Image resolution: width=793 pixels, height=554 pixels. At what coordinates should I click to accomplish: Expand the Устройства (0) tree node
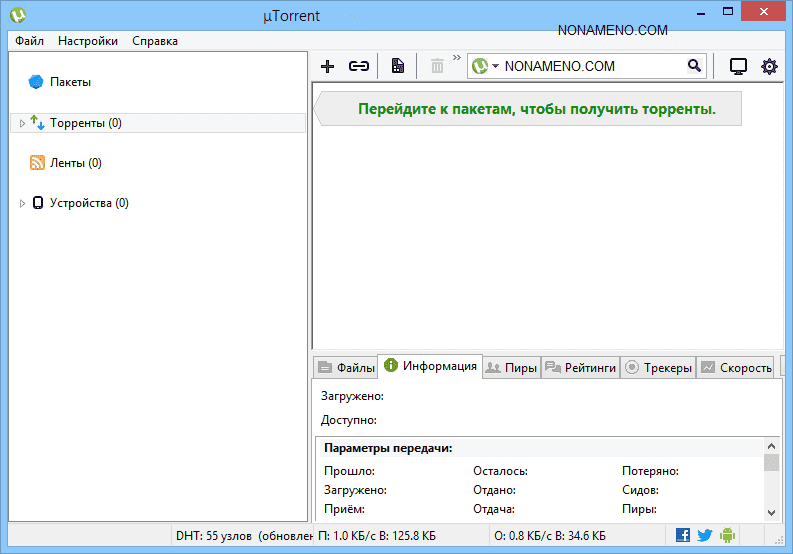tap(23, 203)
